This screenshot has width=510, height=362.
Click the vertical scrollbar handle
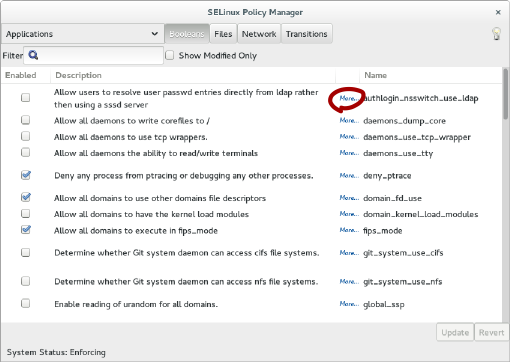tap(506, 94)
